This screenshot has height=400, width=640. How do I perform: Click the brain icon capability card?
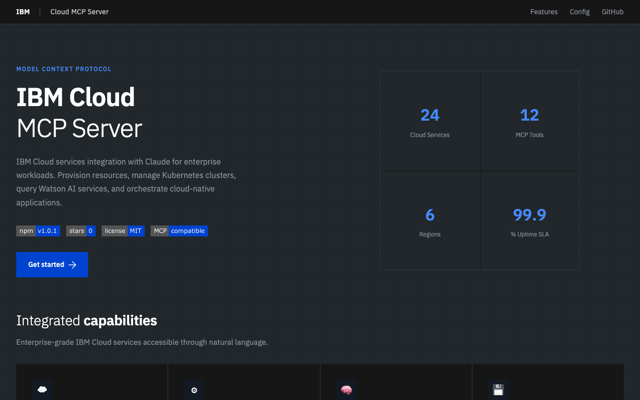pos(396,382)
